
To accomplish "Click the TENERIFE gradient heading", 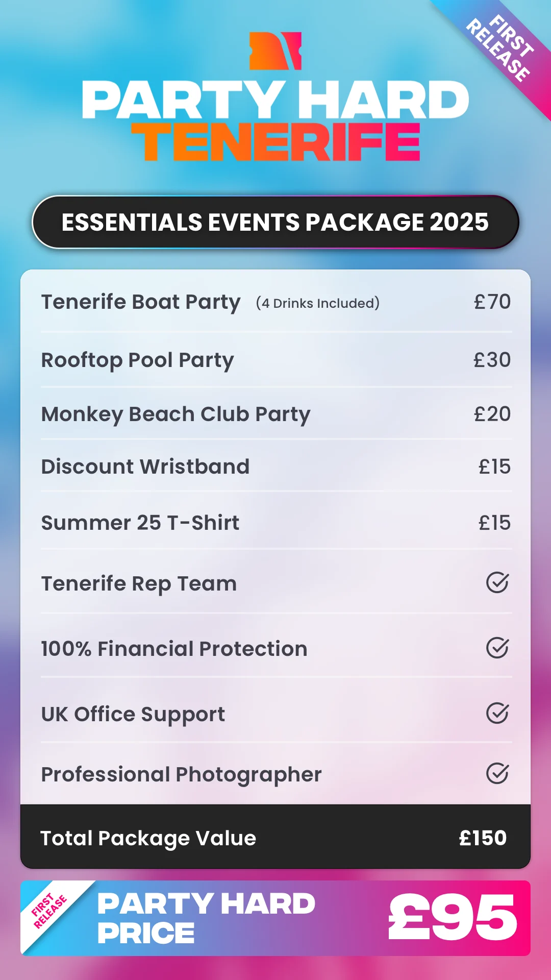I will [x=275, y=143].
